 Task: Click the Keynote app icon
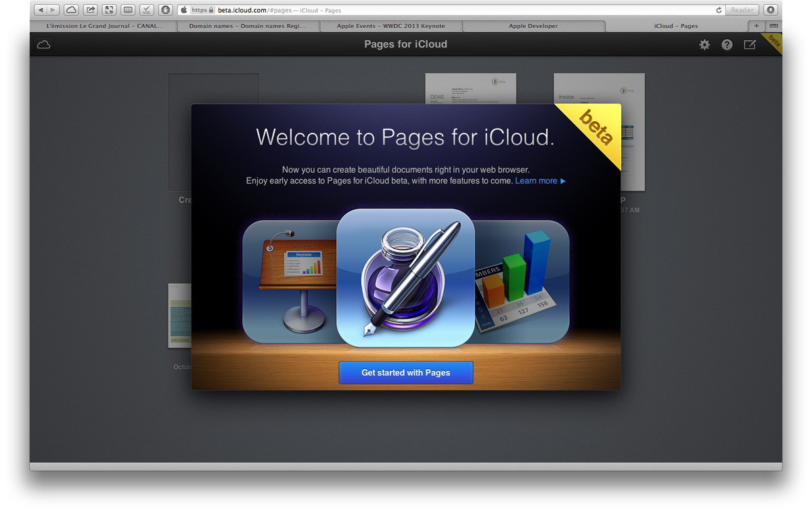[290, 281]
